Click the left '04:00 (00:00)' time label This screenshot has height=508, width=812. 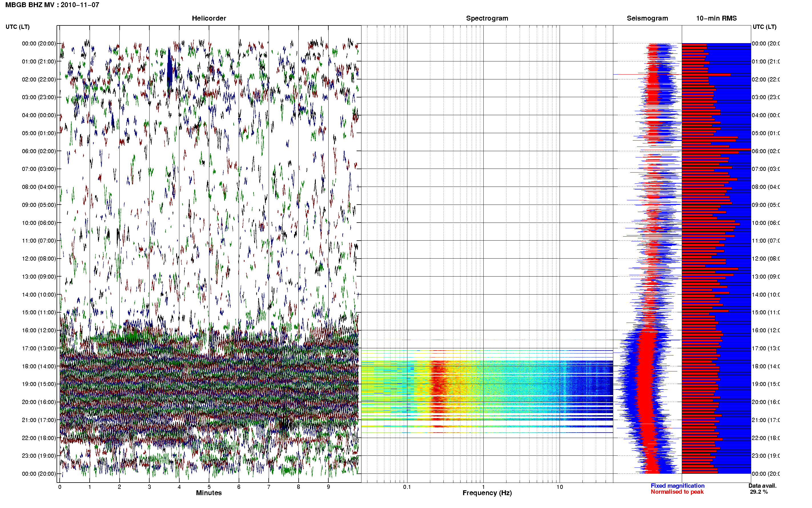point(39,115)
